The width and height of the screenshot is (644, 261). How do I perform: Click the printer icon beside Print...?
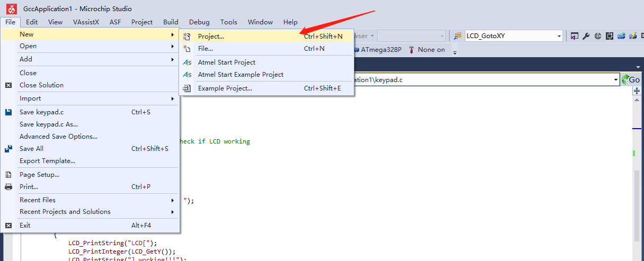tap(8, 186)
